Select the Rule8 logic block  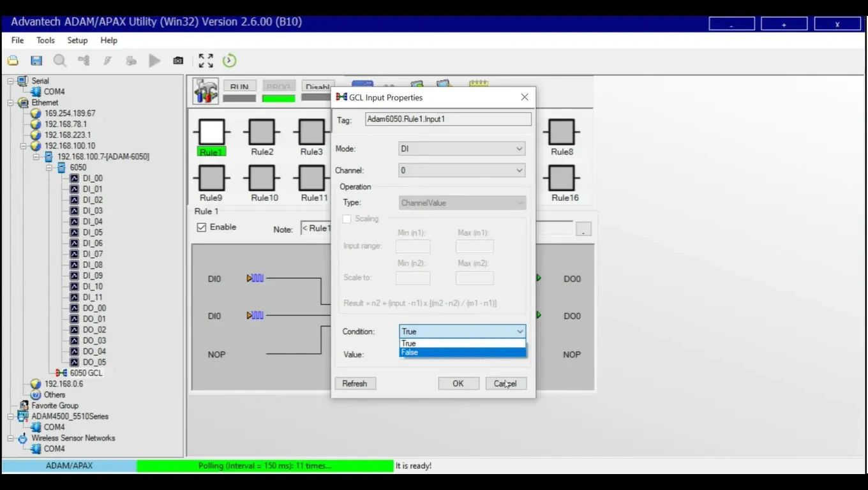(x=562, y=133)
